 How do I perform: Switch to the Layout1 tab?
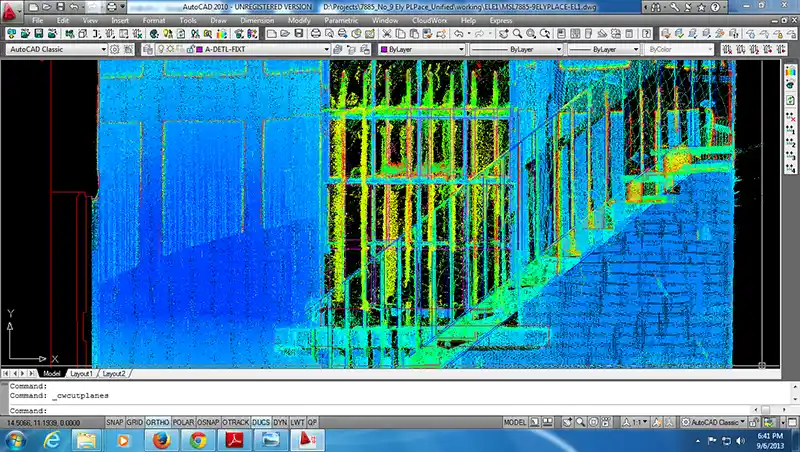(x=82, y=373)
